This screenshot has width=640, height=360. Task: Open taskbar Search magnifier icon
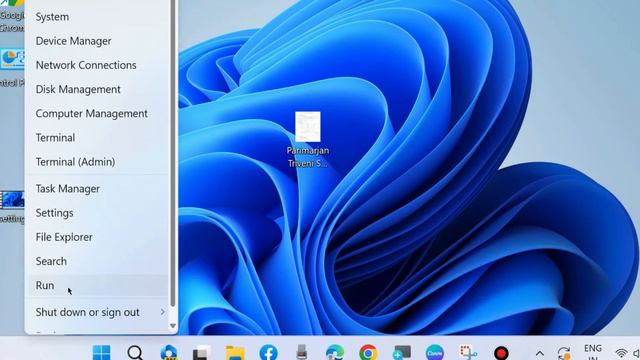coord(135,352)
